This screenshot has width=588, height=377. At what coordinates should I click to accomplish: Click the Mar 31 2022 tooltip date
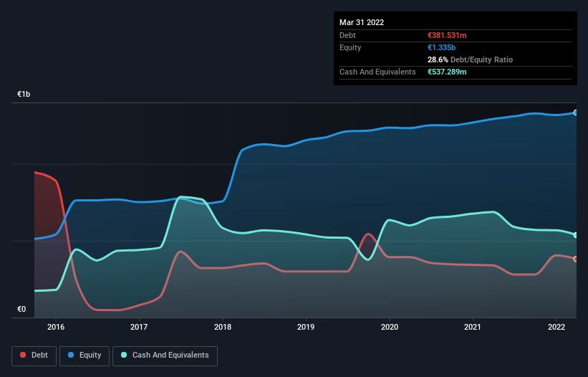click(362, 22)
